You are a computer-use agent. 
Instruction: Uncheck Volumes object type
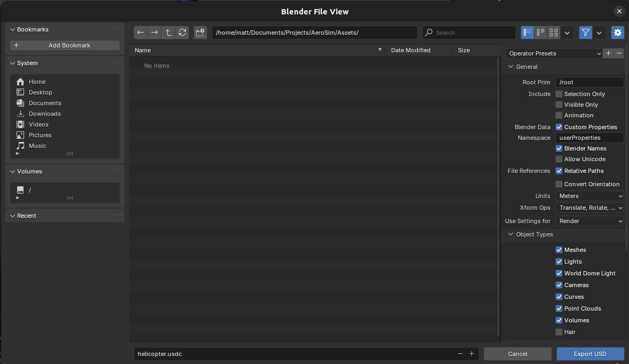pos(559,320)
